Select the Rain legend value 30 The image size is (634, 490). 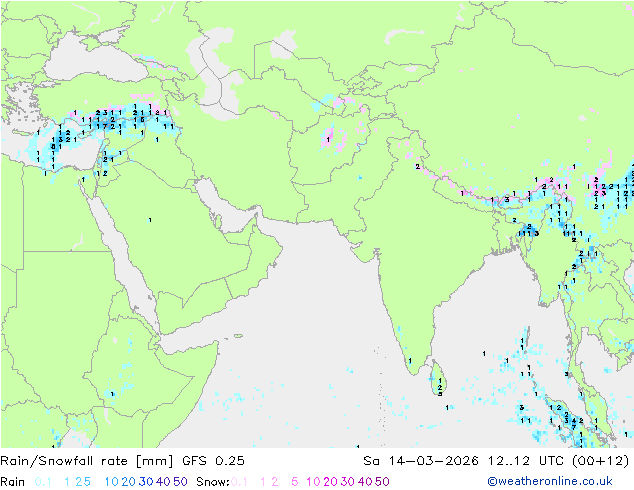(146, 482)
